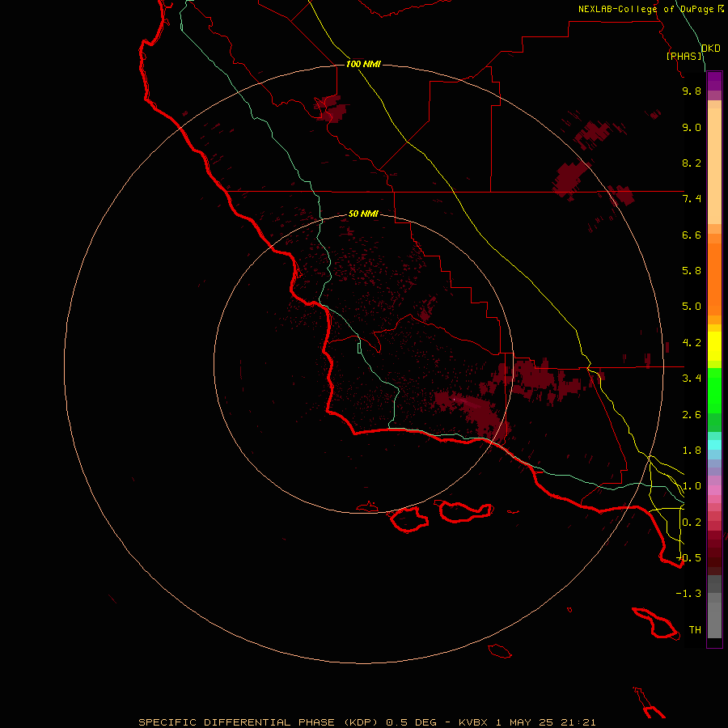Click the DKD legend title
Viewport: 728px width, 728px height.
point(711,49)
